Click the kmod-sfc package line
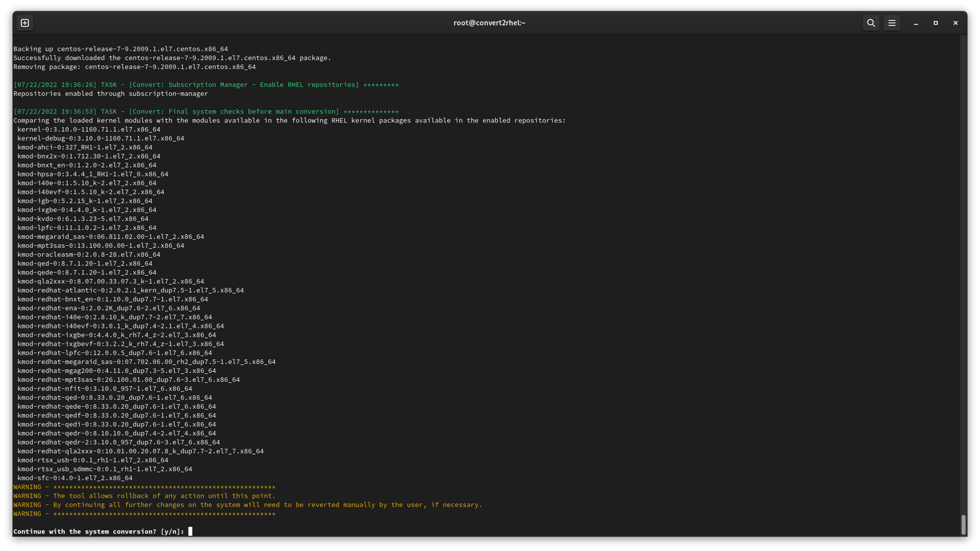 75,477
